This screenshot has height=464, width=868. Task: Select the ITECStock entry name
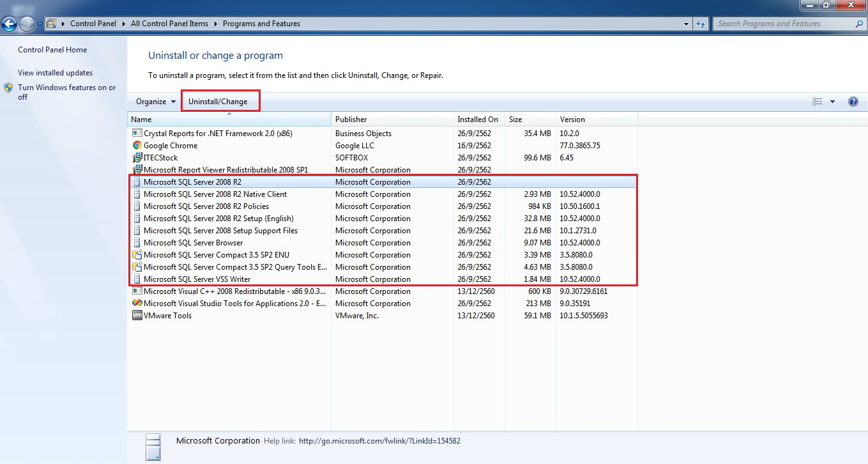(160, 158)
